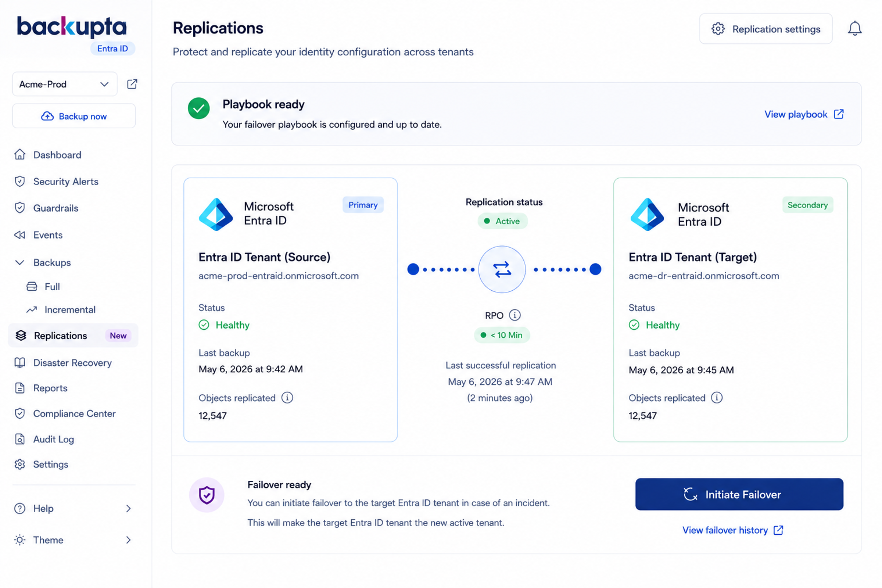Click target tenant Healthy status

click(655, 325)
